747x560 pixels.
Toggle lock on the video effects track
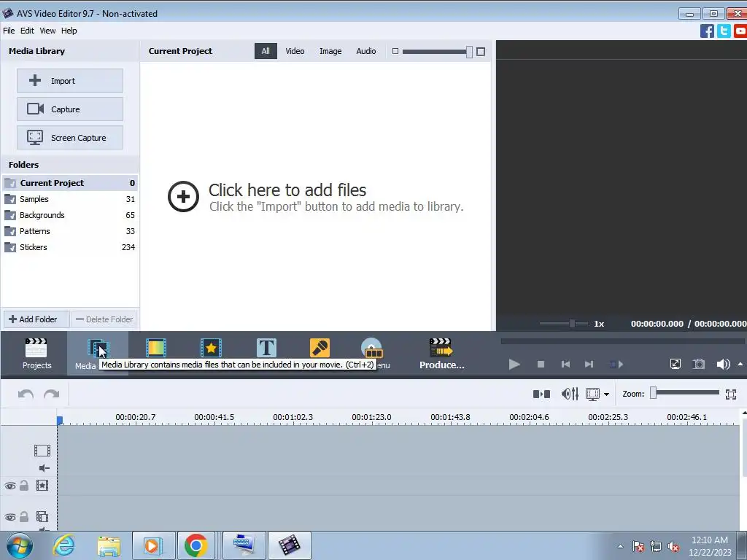[x=24, y=486]
